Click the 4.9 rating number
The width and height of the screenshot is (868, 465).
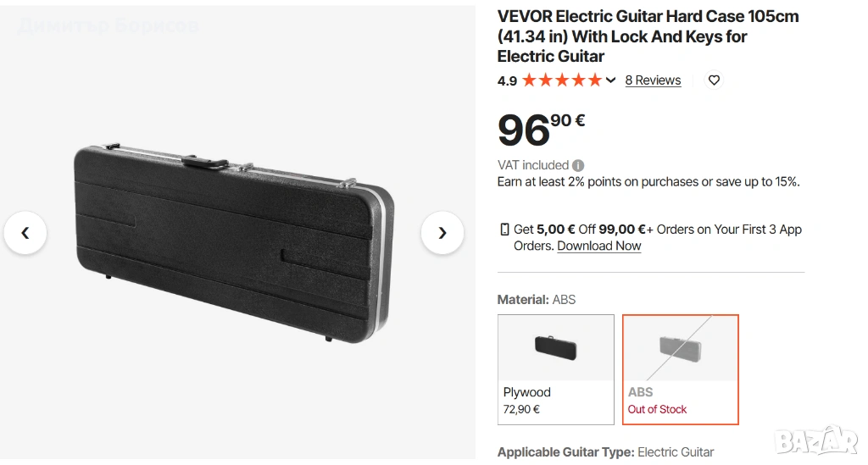pyautogui.click(x=507, y=80)
